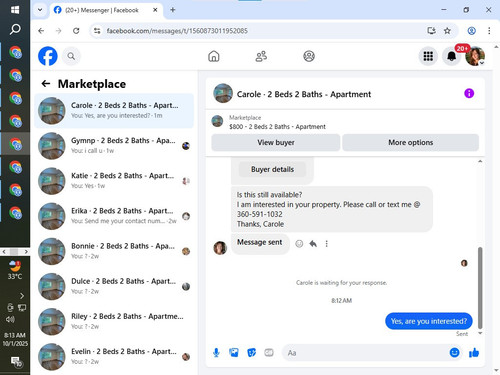Open the Gymnp conversation in the list
The height and width of the screenshot is (375, 500).
coord(114,146)
